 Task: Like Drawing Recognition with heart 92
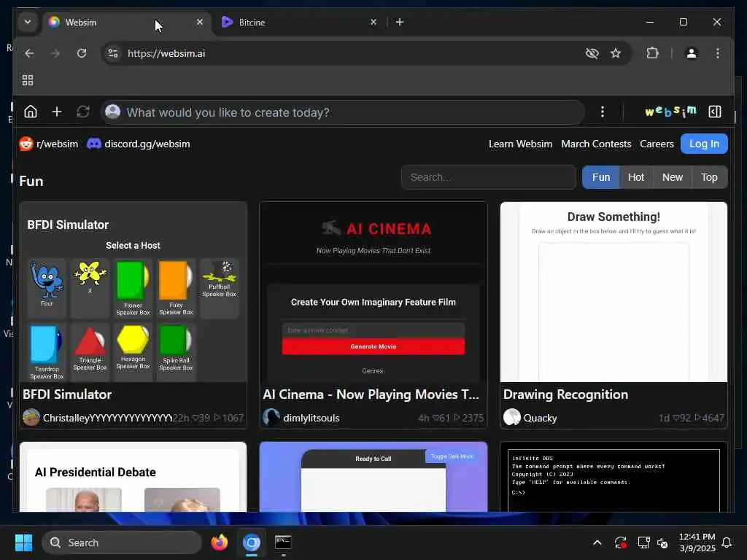pyautogui.click(x=681, y=418)
